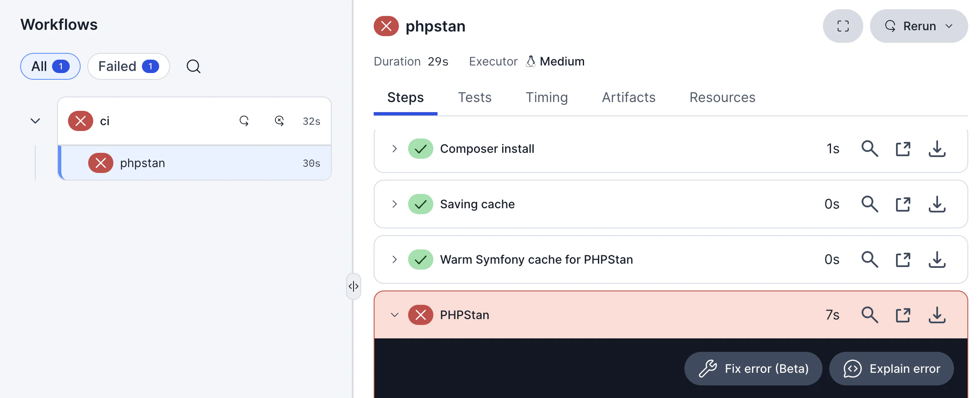Show only Failed workflows
The height and width of the screenshot is (398, 980).
coord(128,66)
